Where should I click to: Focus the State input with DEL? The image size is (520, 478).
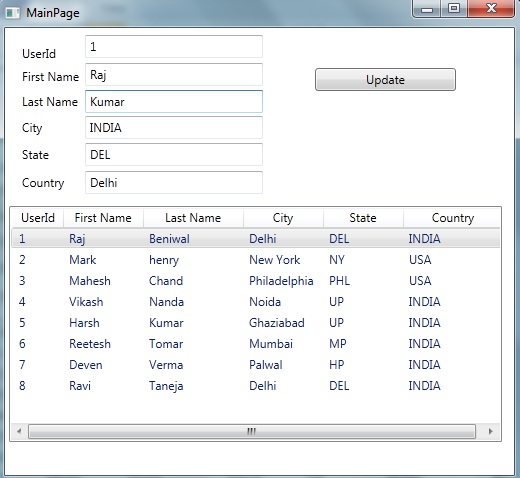click(x=174, y=154)
